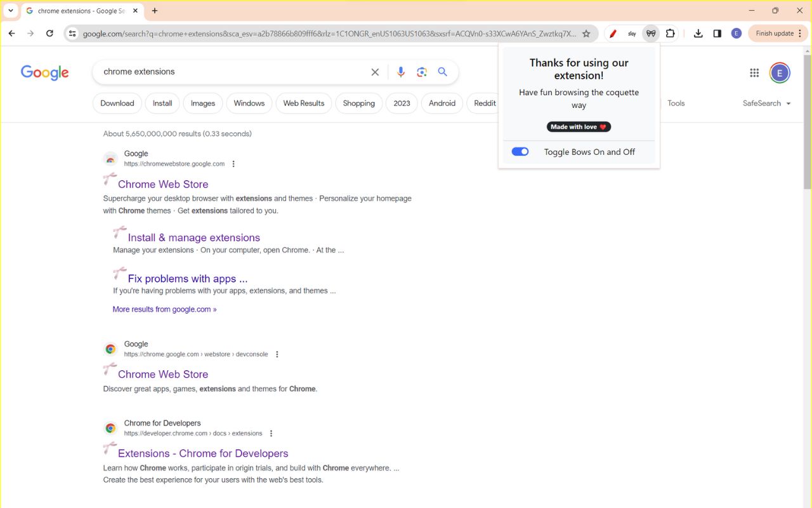Open the search Tools options
812x508 pixels.
click(676, 104)
